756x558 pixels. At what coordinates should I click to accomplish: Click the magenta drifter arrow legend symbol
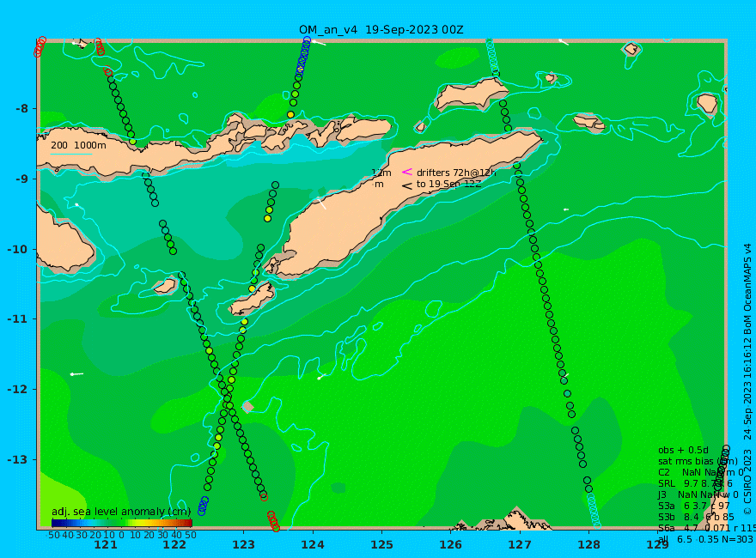(407, 172)
